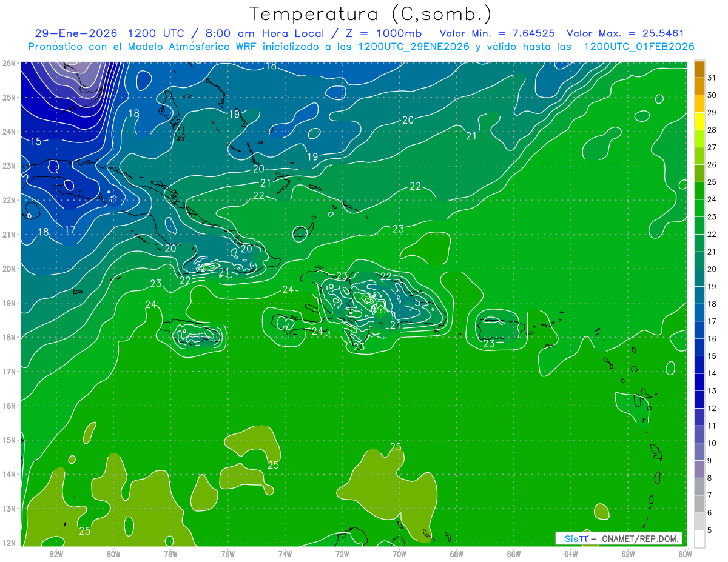Viewport: 728px width, 562px height.
Task: Click the pressure level 'Z = 1000mb'
Action: [384, 33]
